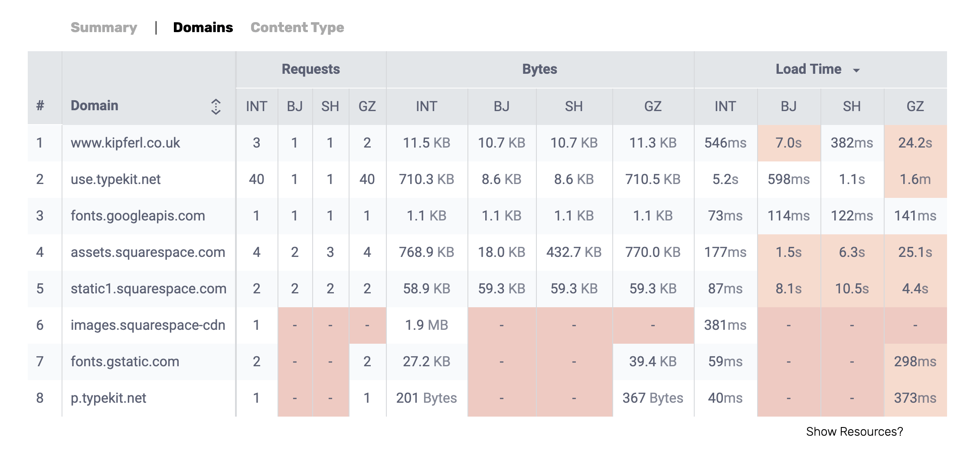Select the fonts.gstatic.com domain

pyautogui.click(x=125, y=361)
